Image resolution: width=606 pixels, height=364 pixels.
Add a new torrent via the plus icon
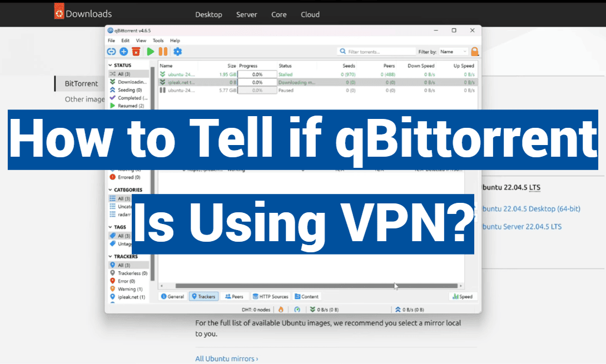click(123, 51)
